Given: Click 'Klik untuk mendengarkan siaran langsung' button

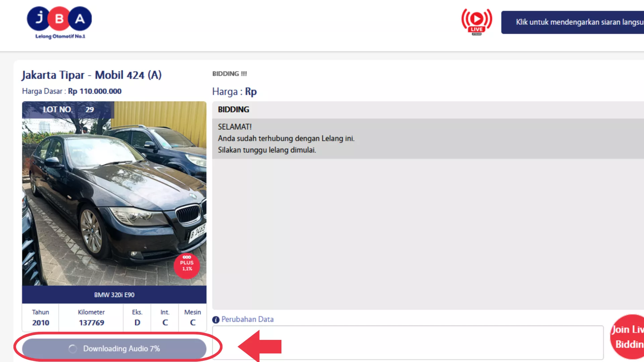Looking at the screenshot, I should coord(573,22).
